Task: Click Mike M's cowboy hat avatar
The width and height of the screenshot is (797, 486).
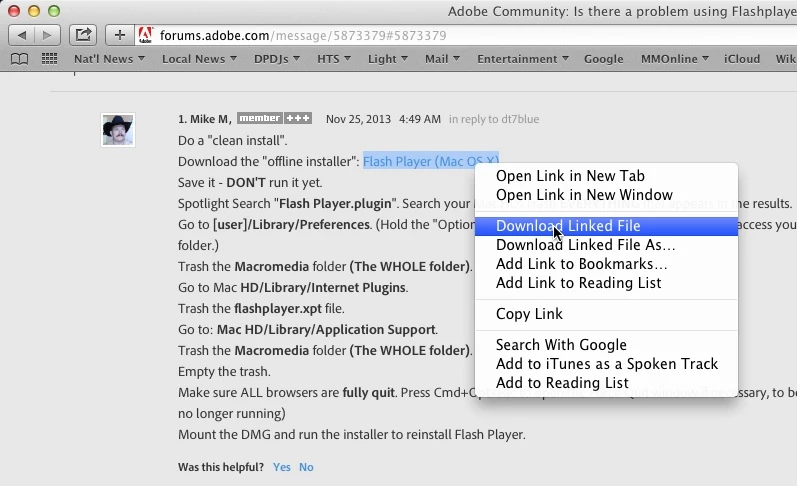Action: [118, 130]
